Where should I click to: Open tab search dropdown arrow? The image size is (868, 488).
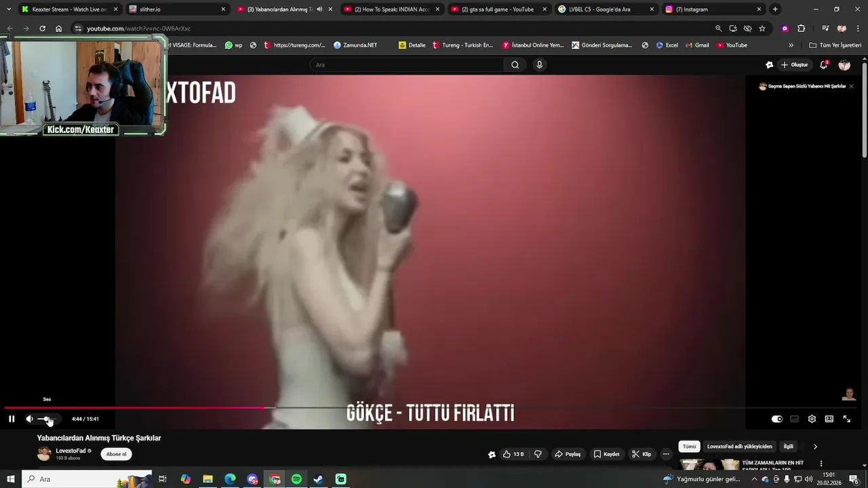9,9
